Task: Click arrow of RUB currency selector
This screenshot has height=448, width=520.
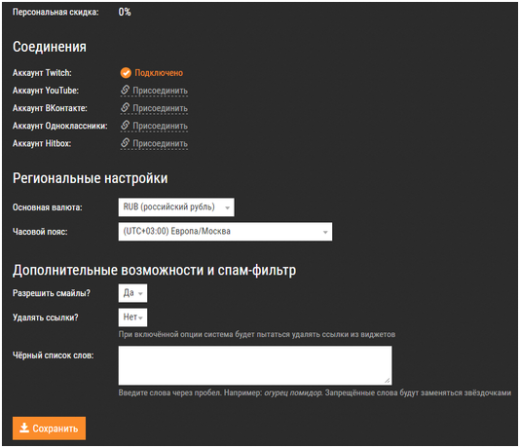Action: coord(227,208)
